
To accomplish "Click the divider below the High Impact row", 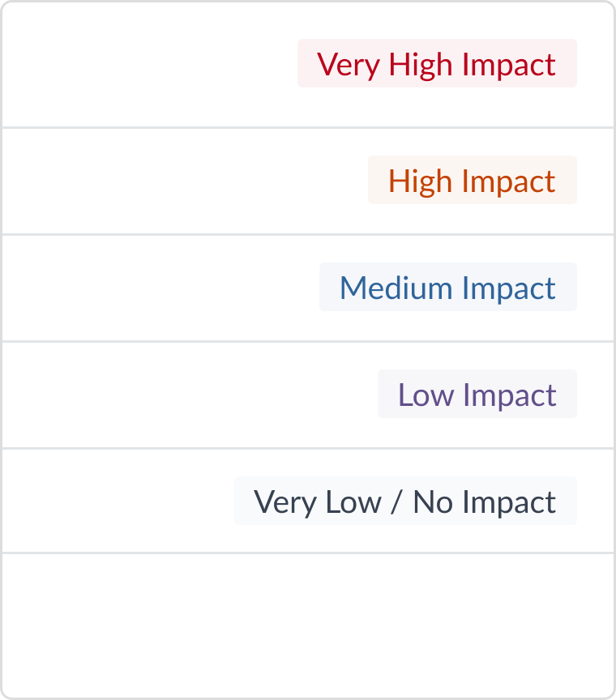I will tap(308, 235).
